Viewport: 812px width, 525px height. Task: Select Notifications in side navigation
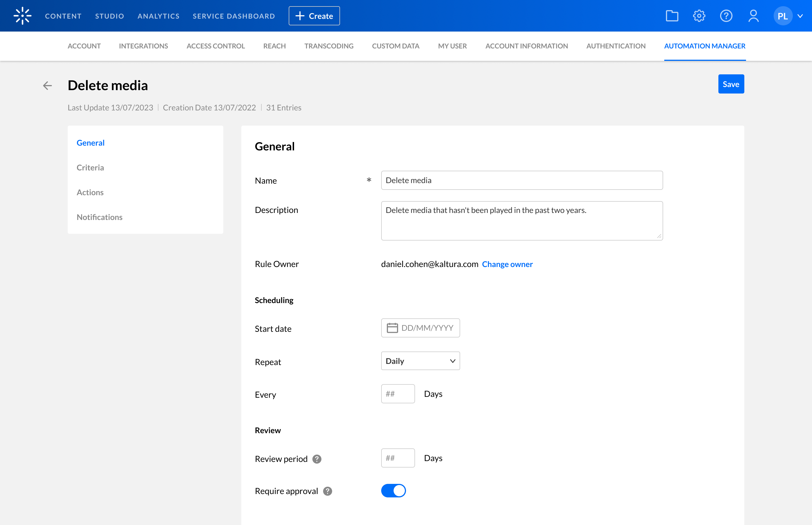[99, 217]
